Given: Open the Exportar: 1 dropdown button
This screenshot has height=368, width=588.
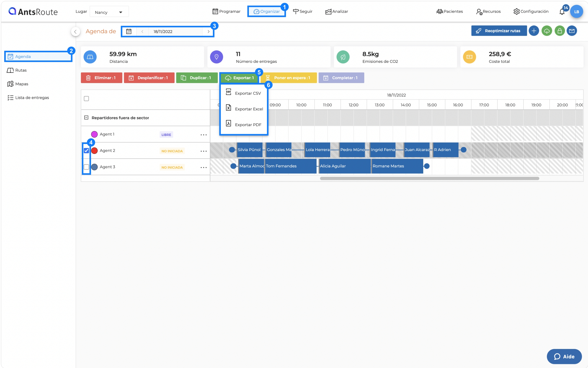Looking at the screenshot, I should click(x=239, y=78).
